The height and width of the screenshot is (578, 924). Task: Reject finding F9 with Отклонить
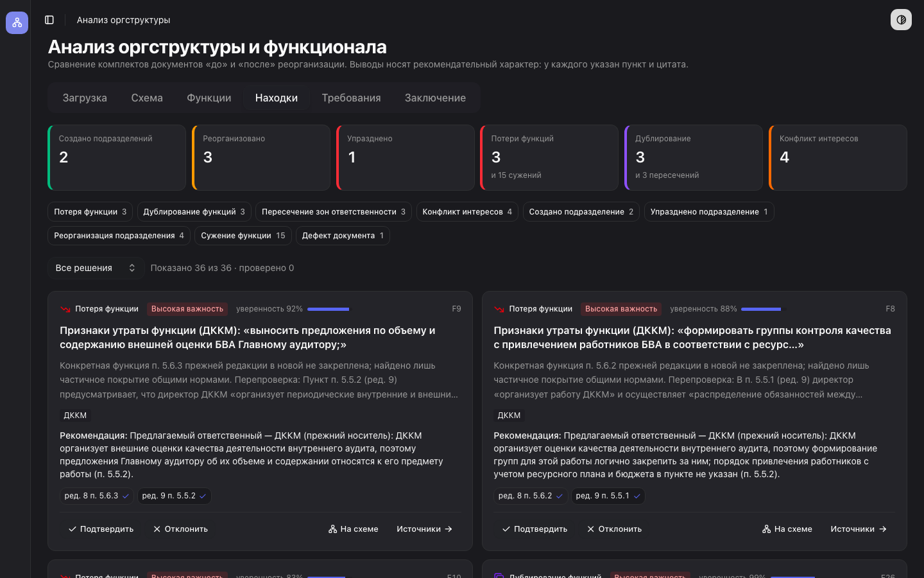coord(180,529)
